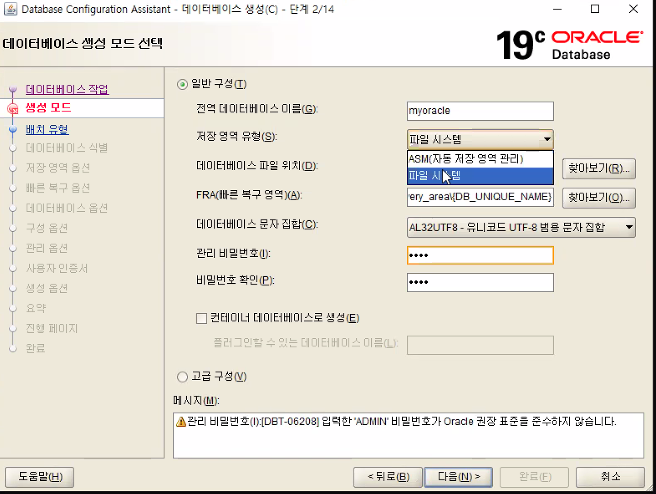The width and height of the screenshot is (656, 494).
Task: Click the 취소 cancel button
Action: pos(610,477)
